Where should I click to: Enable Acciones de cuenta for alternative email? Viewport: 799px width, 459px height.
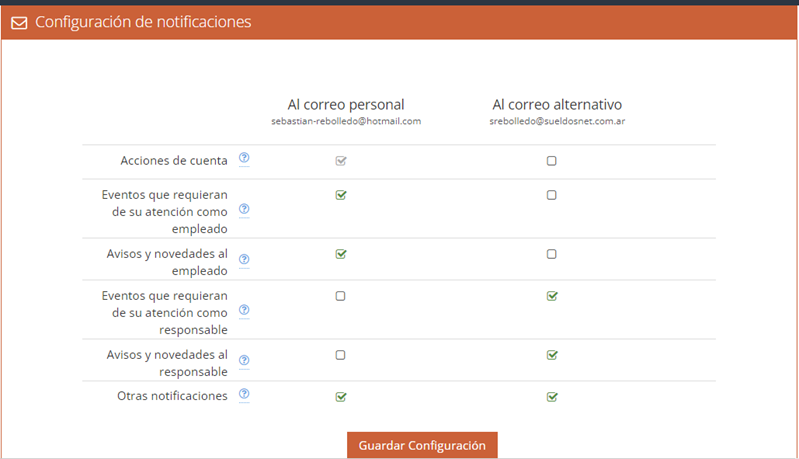pos(551,161)
